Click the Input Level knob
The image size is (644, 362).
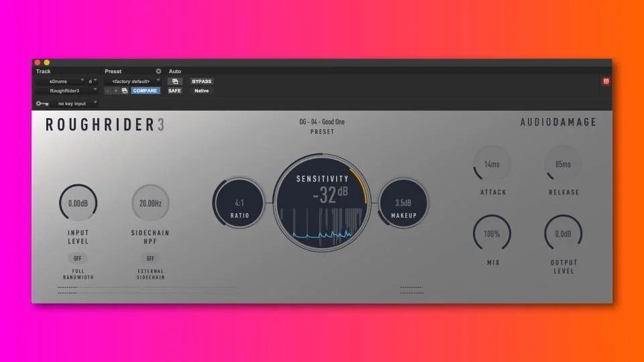[78, 202]
